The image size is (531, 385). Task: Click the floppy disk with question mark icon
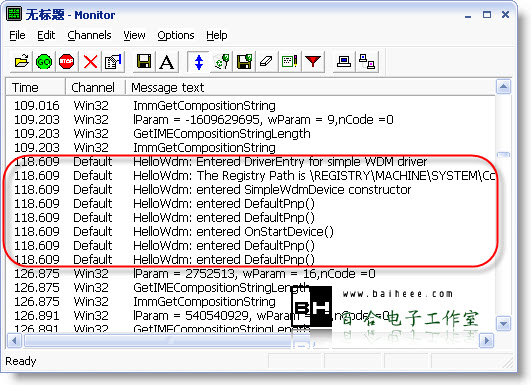tap(244, 62)
